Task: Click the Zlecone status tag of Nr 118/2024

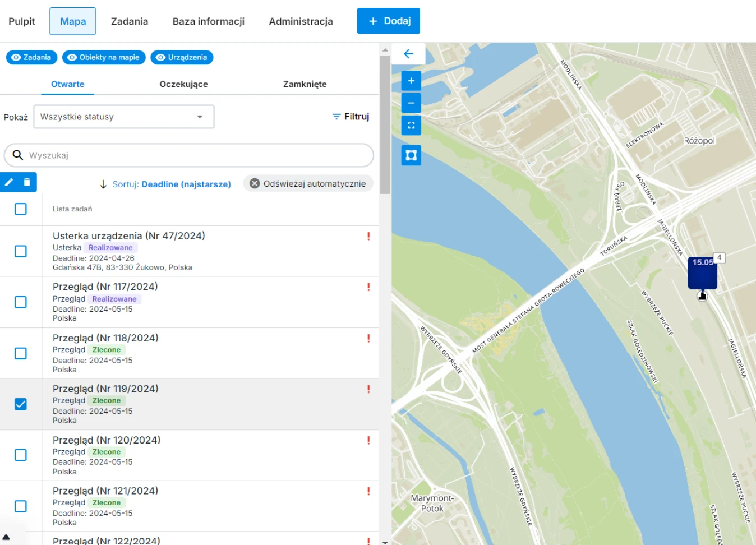Action: 107,350
